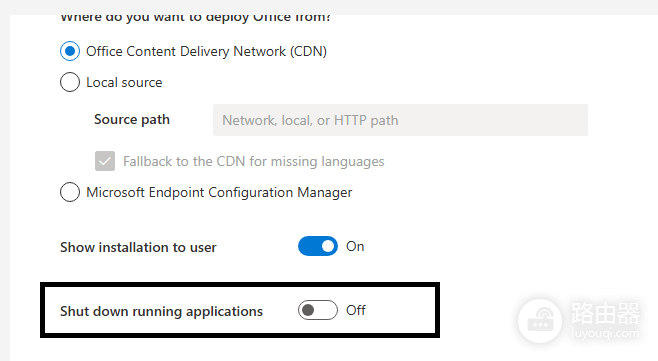The height and width of the screenshot is (361, 658).
Task: Select the Office Content Delivery Network radio button
Action: (x=70, y=51)
